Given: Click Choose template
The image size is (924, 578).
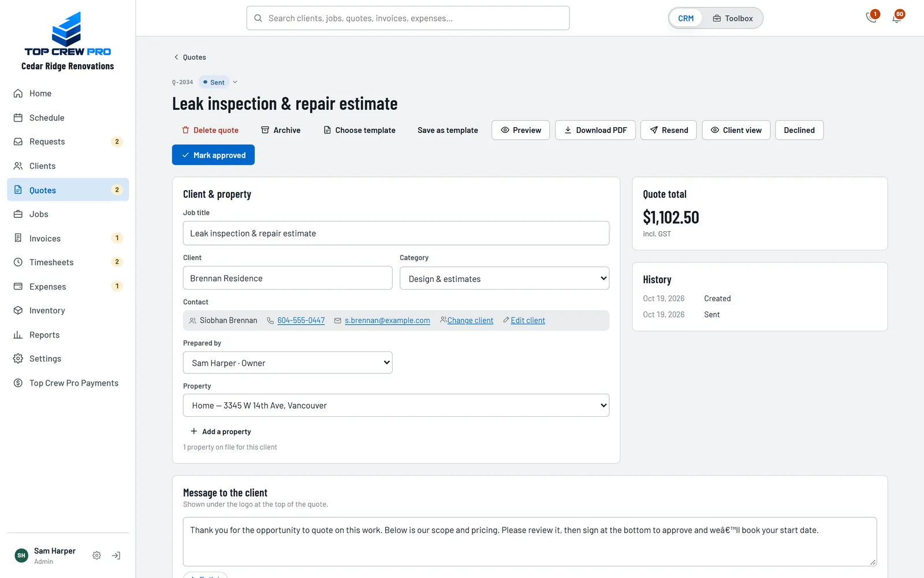Looking at the screenshot, I should [x=359, y=130].
